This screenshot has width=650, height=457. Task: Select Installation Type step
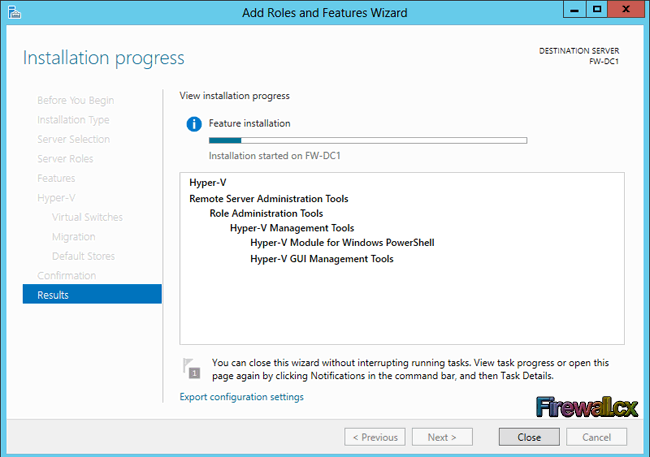click(x=73, y=120)
